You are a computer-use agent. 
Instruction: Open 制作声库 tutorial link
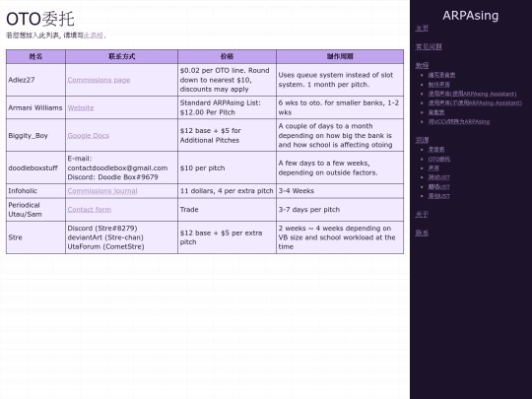pos(438,85)
